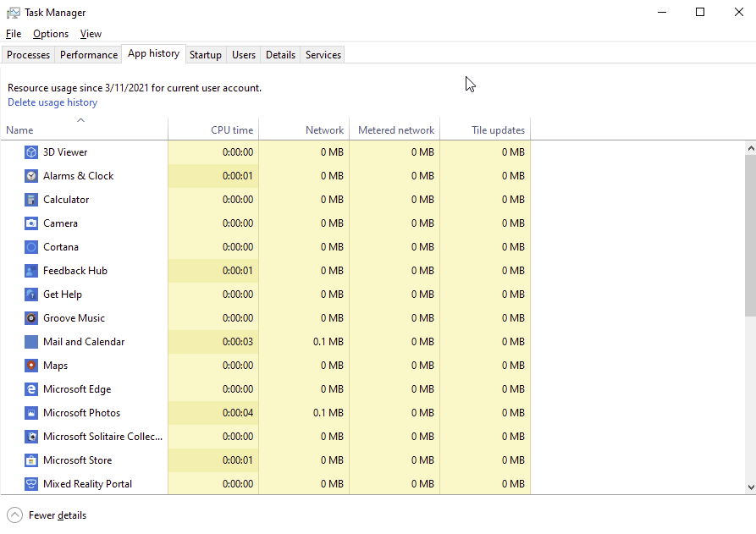Select the 3D Viewer row name
Viewport: 756px width, 534px height.
[65, 152]
